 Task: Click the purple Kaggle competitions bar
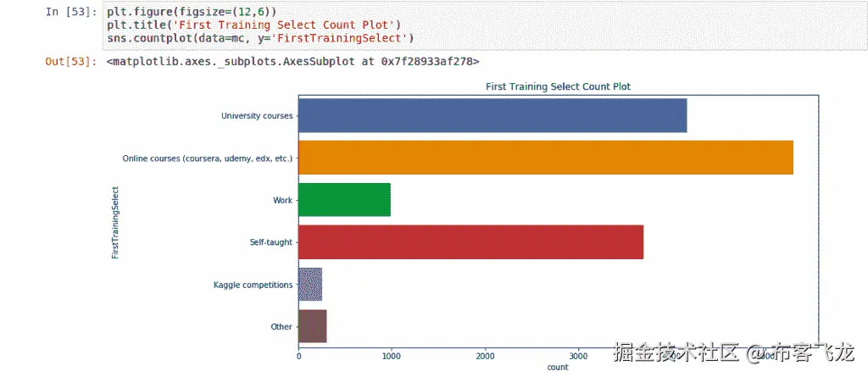point(310,285)
